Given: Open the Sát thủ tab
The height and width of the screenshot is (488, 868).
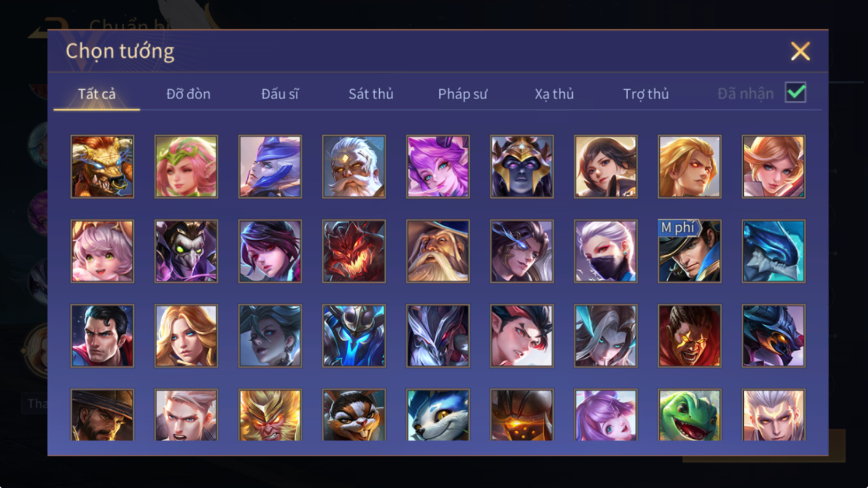Looking at the screenshot, I should click(x=371, y=94).
